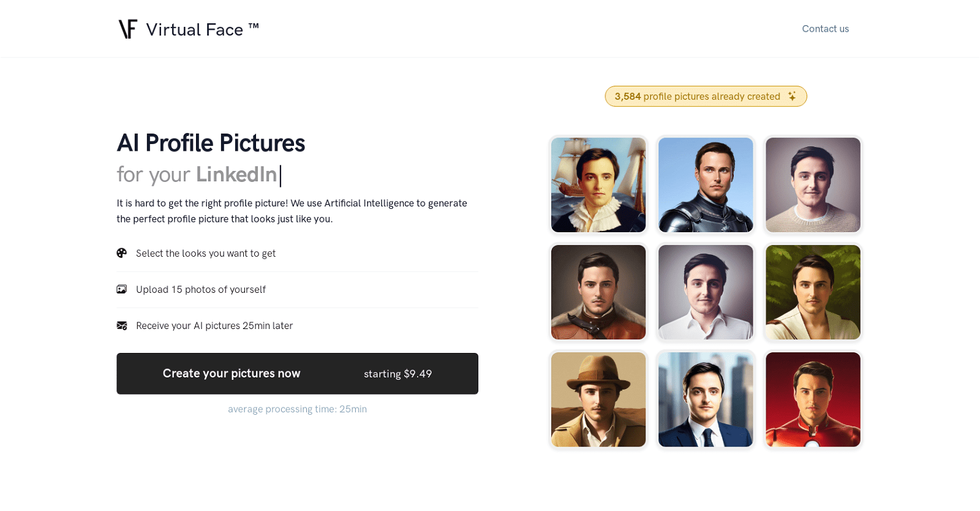Image resolution: width=980 pixels, height=511 pixels.
Task: Choose the navy suit city portrait thumbnail
Action: pos(706,399)
